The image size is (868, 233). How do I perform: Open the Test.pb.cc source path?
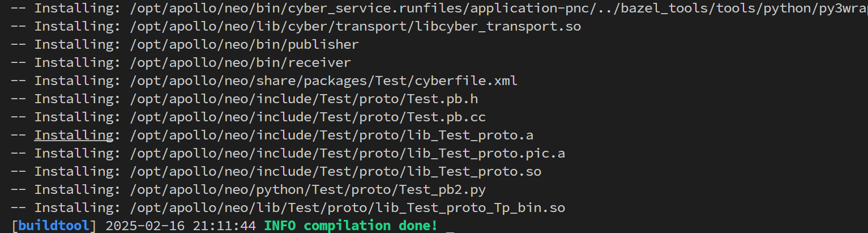pyautogui.click(x=308, y=117)
